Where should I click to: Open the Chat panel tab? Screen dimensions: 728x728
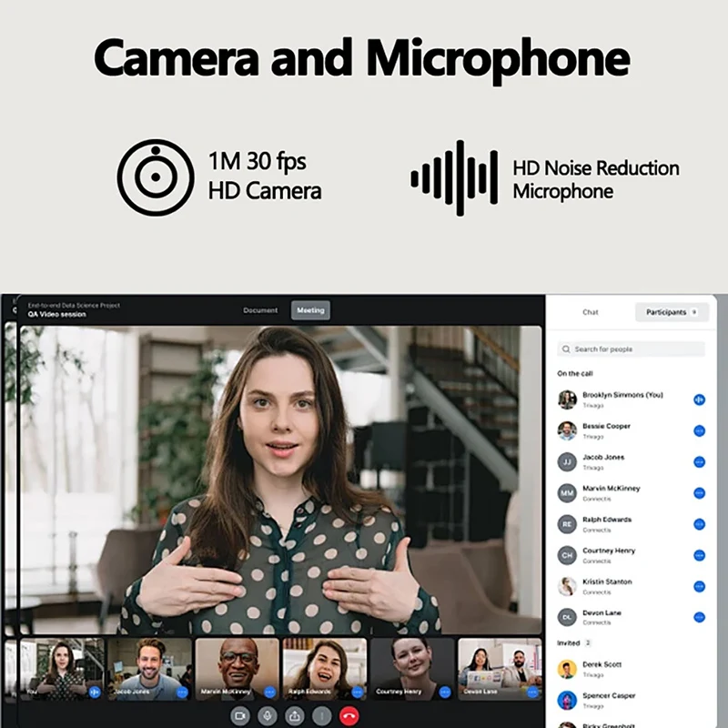591,312
